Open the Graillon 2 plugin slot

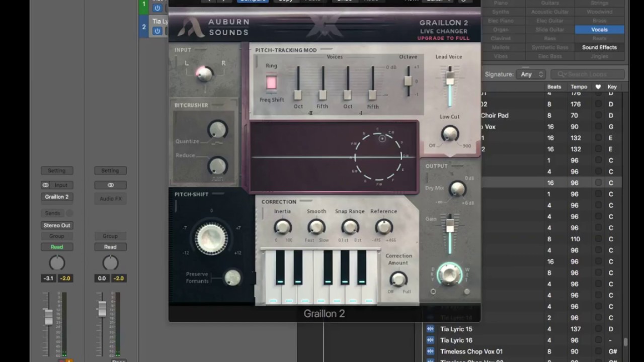point(57,197)
